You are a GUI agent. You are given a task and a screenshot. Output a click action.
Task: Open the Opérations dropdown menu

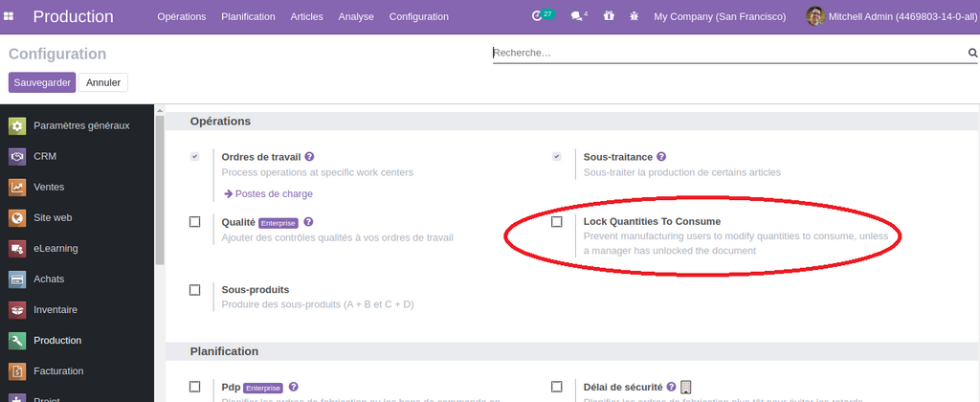point(181,16)
